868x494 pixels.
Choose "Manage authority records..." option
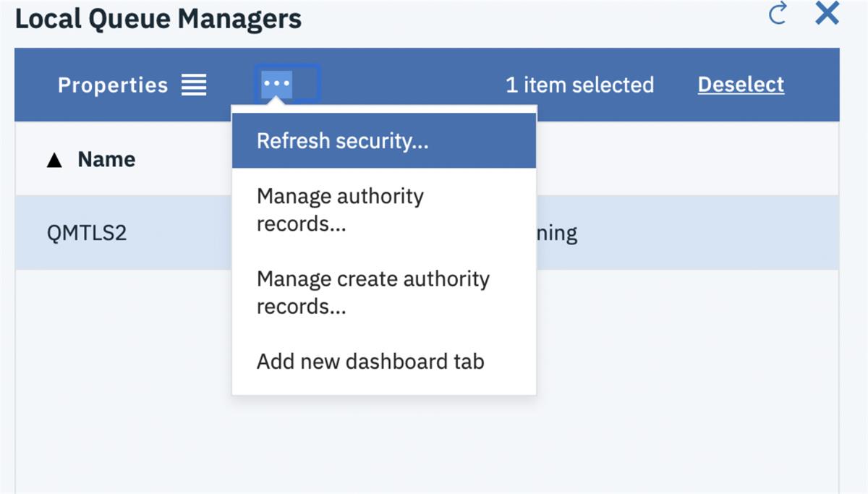pos(339,210)
